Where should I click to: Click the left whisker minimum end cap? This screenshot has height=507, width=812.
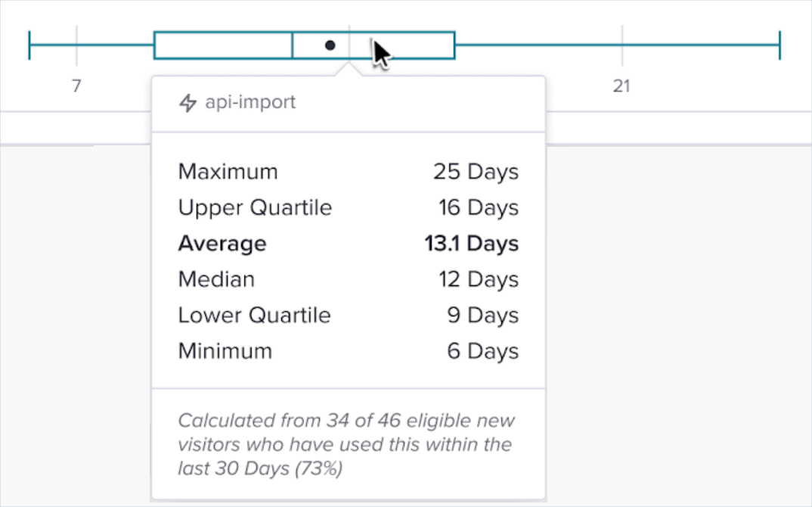coord(29,45)
